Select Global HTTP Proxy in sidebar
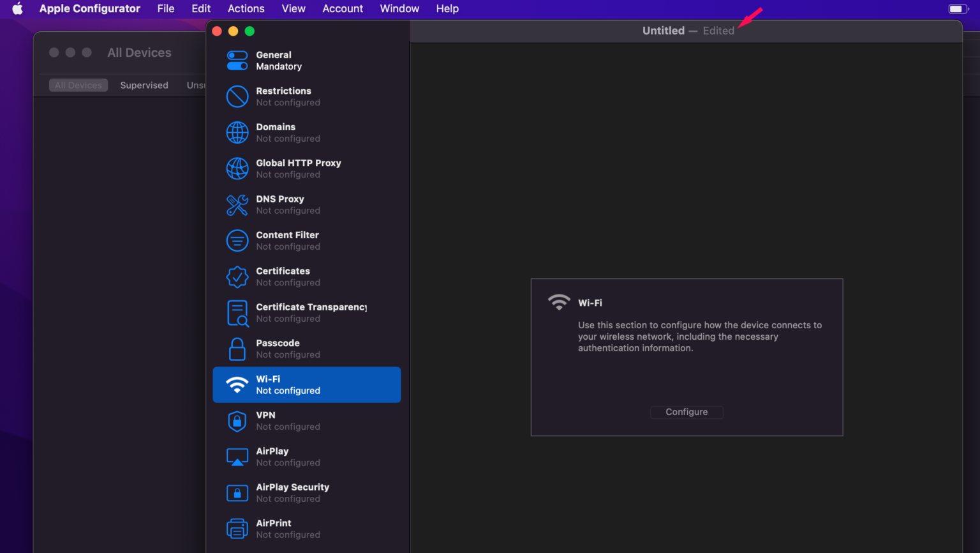The height and width of the screenshot is (553, 980). coord(298,169)
